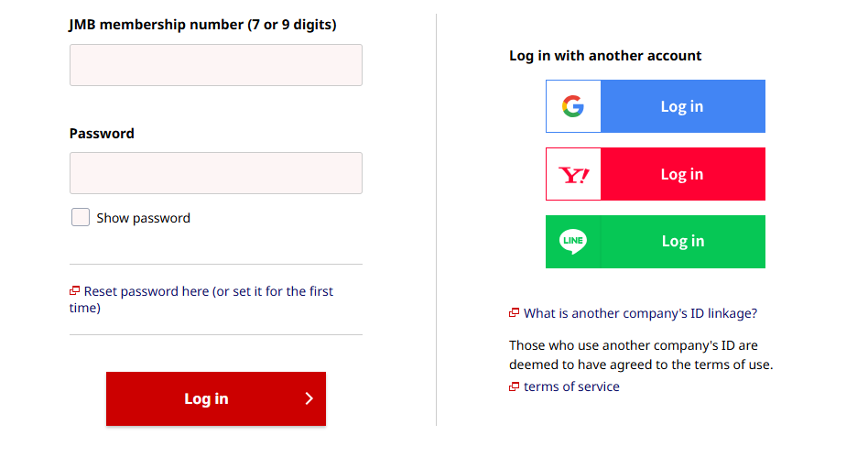This screenshot has height=457, width=868.
Task: Log in with the green LINE button
Action: 682,242
